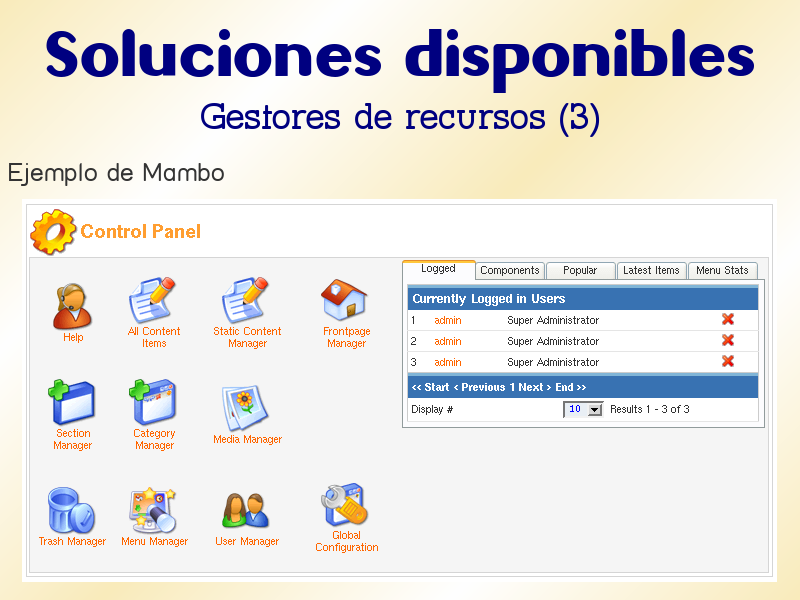This screenshot has height=600, width=800.
Task: Click the 'Section Manager' text label
Action: pyautogui.click(x=72, y=439)
